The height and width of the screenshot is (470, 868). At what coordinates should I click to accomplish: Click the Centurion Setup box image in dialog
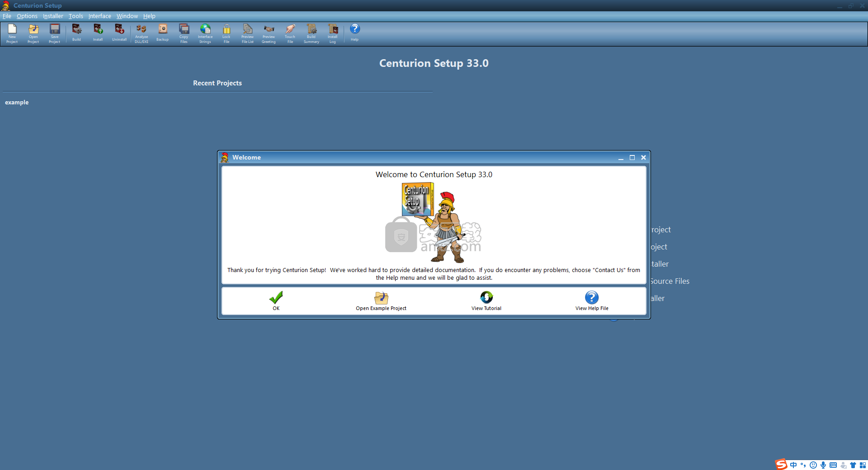click(x=418, y=199)
